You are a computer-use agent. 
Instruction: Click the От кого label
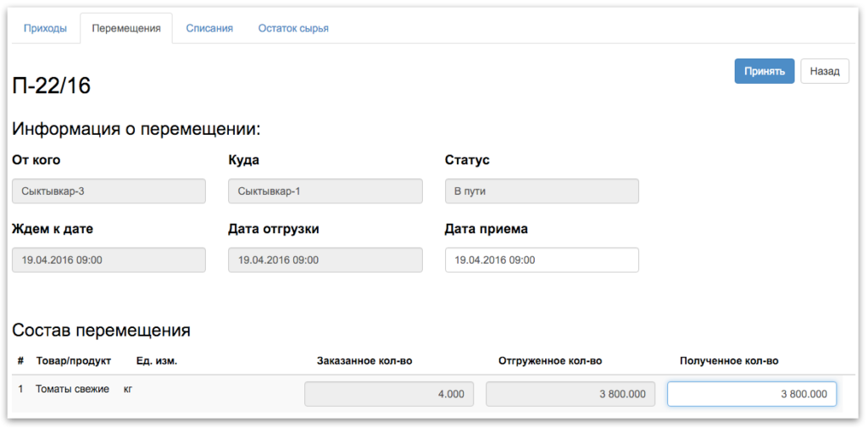36,160
